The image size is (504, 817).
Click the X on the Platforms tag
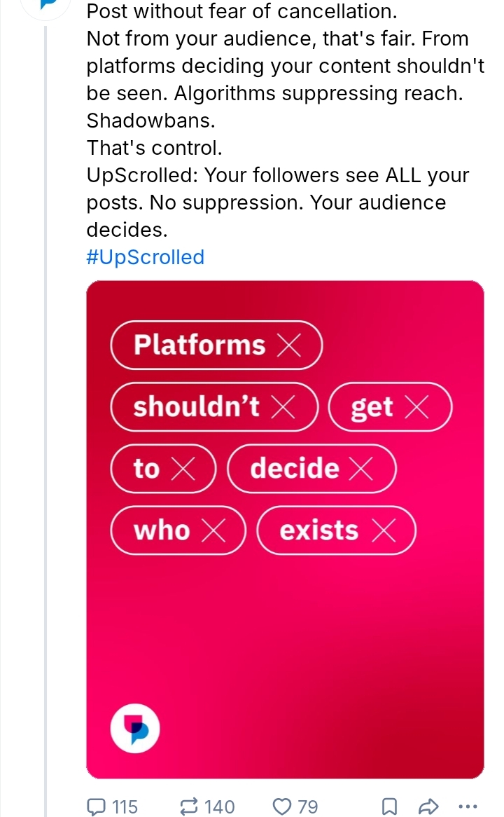pos(288,345)
